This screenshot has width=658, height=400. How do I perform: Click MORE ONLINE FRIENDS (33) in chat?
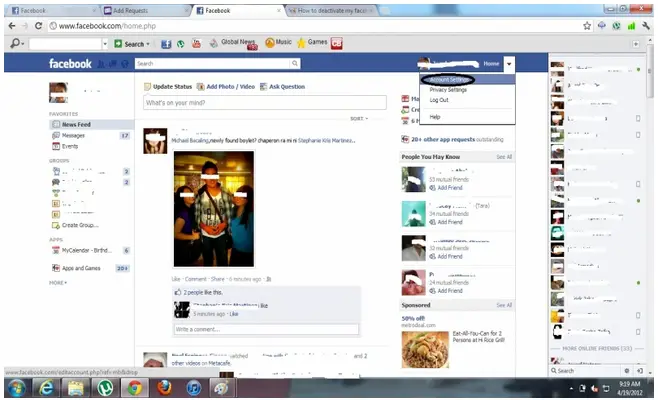(597, 349)
